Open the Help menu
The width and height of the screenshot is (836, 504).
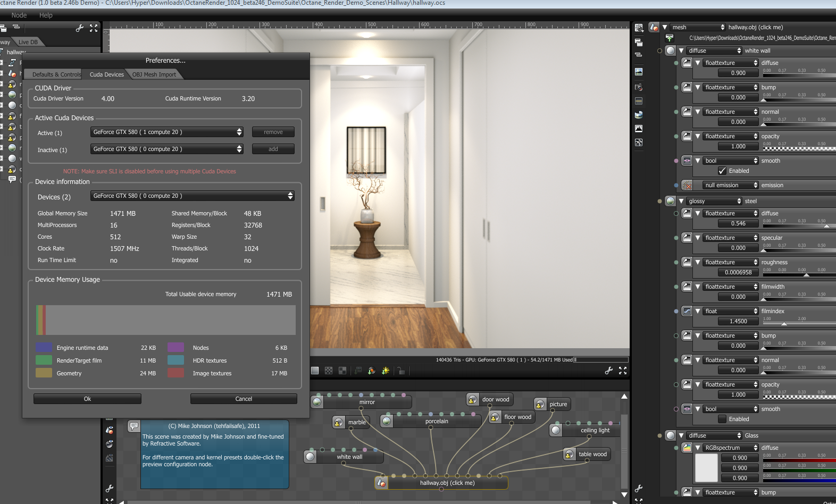(x=46, y=15)
